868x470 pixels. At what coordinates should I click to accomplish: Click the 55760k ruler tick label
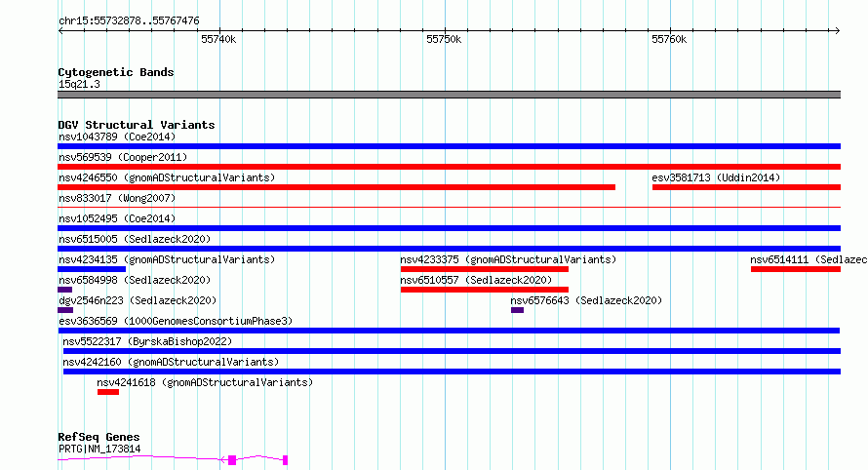[669, 39]
